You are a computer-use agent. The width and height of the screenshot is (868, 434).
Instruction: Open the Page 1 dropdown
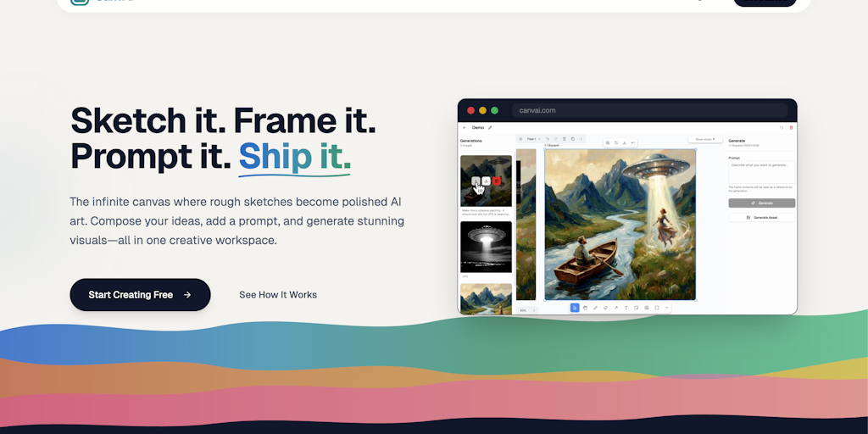(534, 139)
